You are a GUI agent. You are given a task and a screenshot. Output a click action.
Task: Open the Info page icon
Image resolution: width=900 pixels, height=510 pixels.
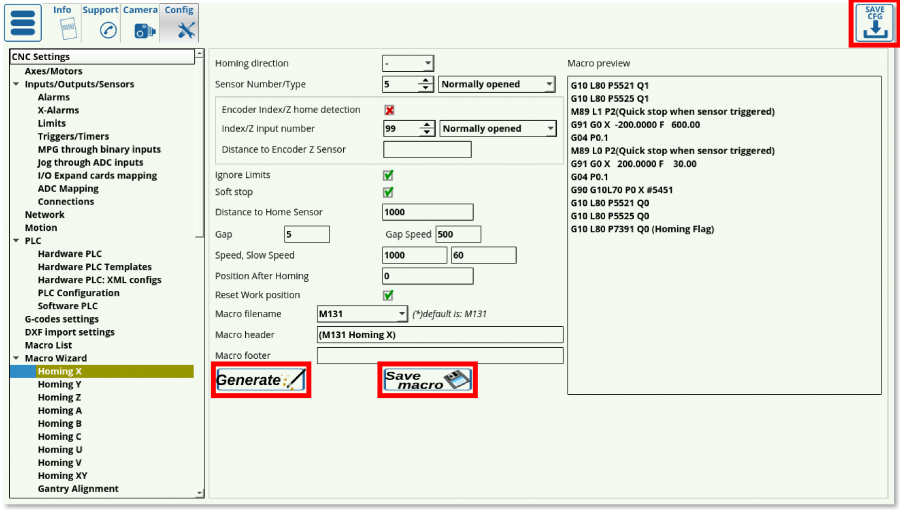coord(62,29)
